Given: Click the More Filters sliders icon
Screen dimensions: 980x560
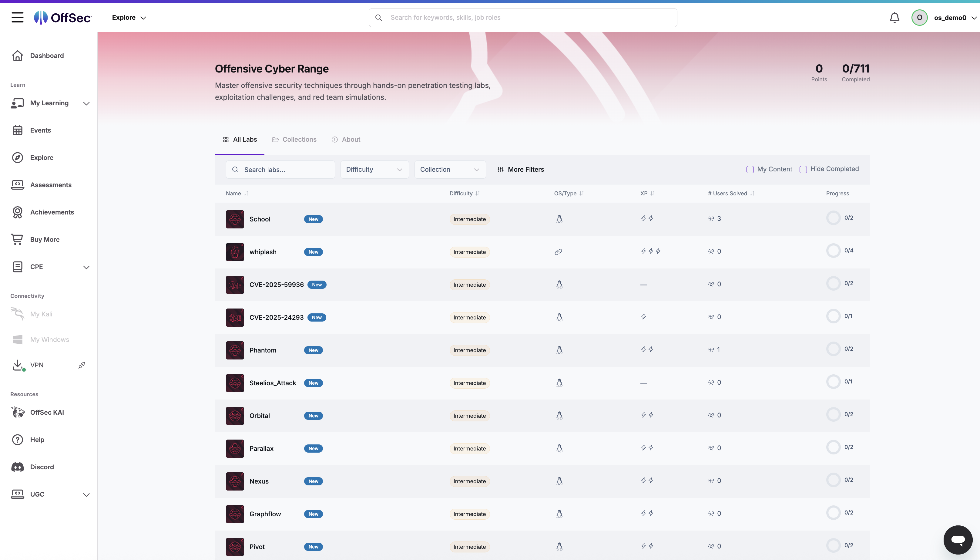Looking at the screenshot, I should tap(500, 170).
